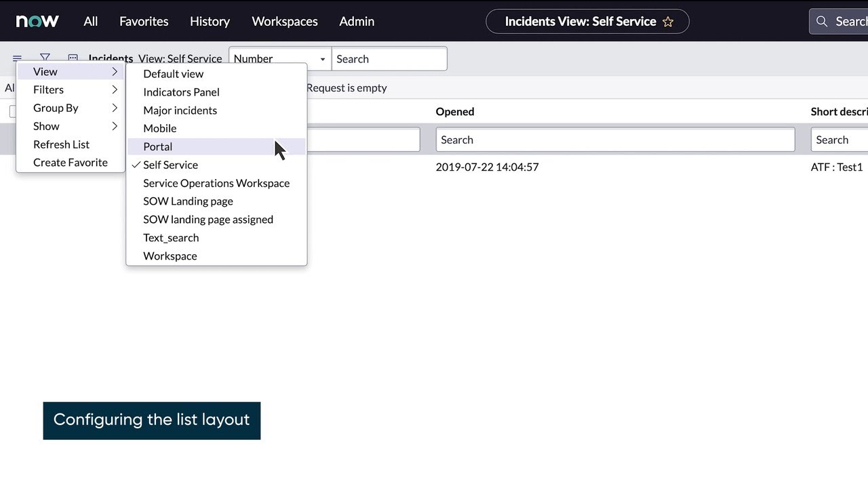Choose Refresh List from the menu
This screenshot has height=488, width=868.
(71, 144)
